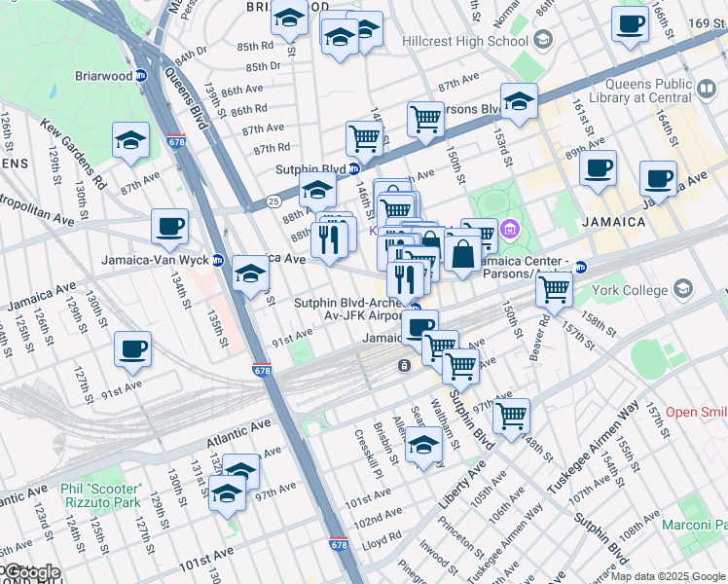The width and height of the screenshot is (728, 584).
Task: Click the I-678 shield near Briarwood
Action: (176, 141)
